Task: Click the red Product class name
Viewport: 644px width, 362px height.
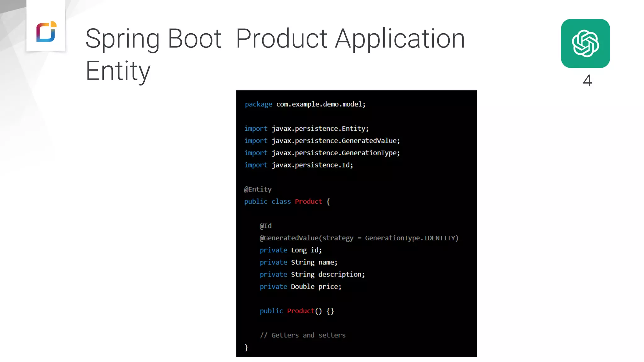Action: coord(308,201)
